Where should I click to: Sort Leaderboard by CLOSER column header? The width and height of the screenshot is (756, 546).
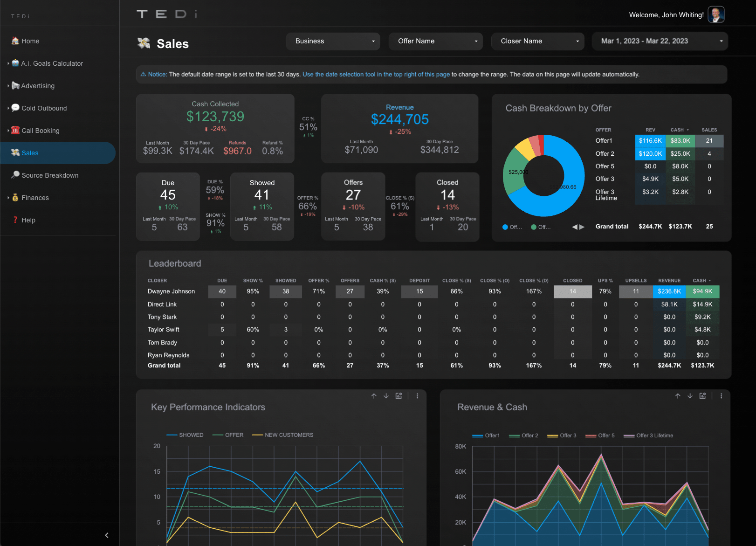[x=157, y=280]
